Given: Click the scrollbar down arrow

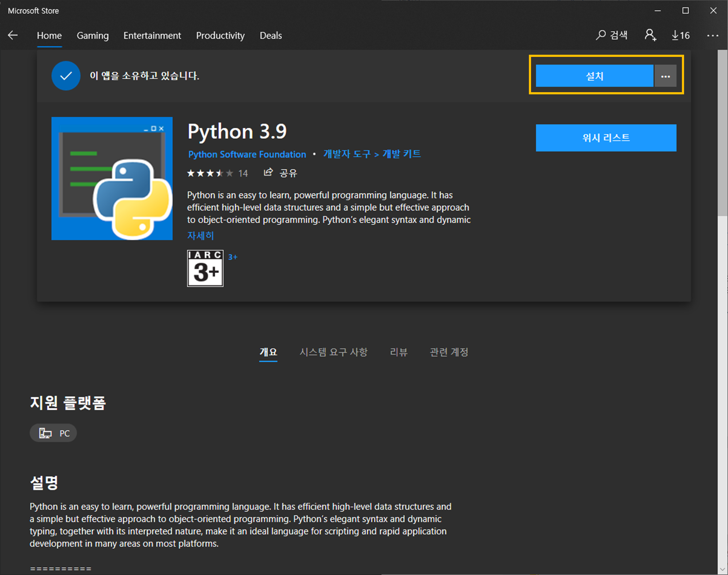Looking at the screenshot, I should tap(723, 570).
